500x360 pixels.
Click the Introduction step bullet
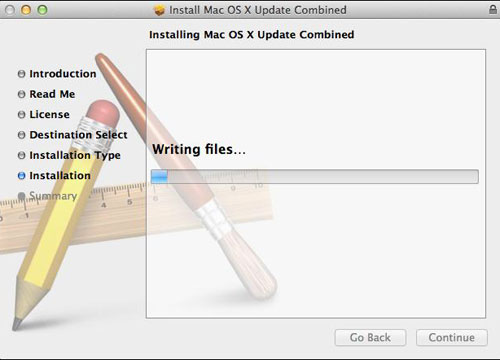coord(21,74)
